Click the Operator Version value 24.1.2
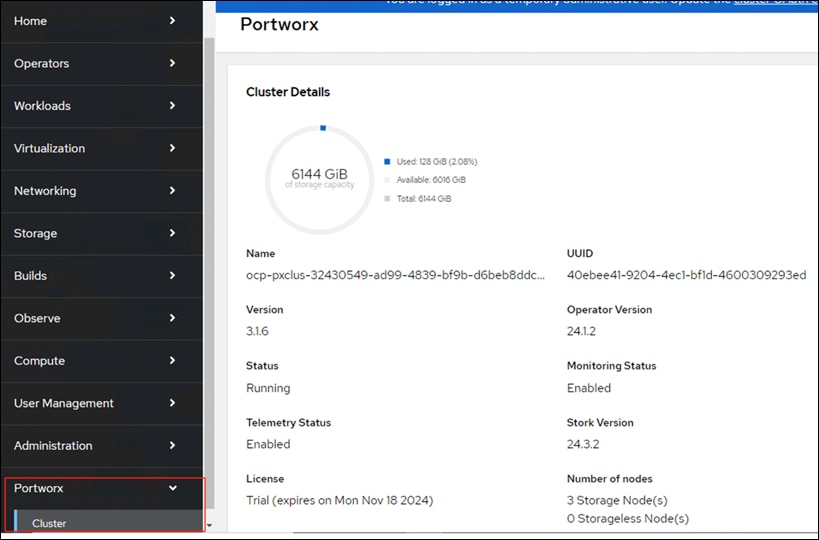Viewport: 819px width, 540px height. pos(581,331)
